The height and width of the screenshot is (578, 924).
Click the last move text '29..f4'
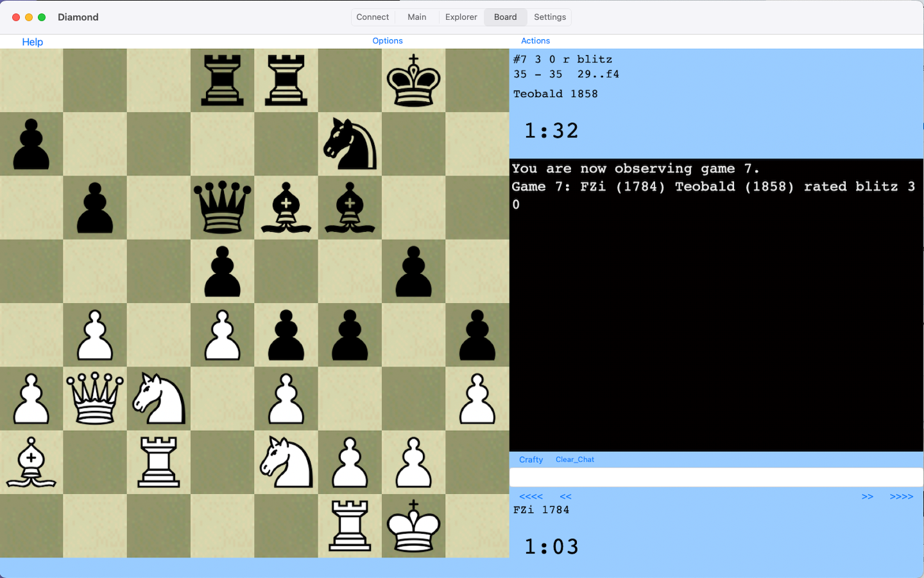click(598, 74)
